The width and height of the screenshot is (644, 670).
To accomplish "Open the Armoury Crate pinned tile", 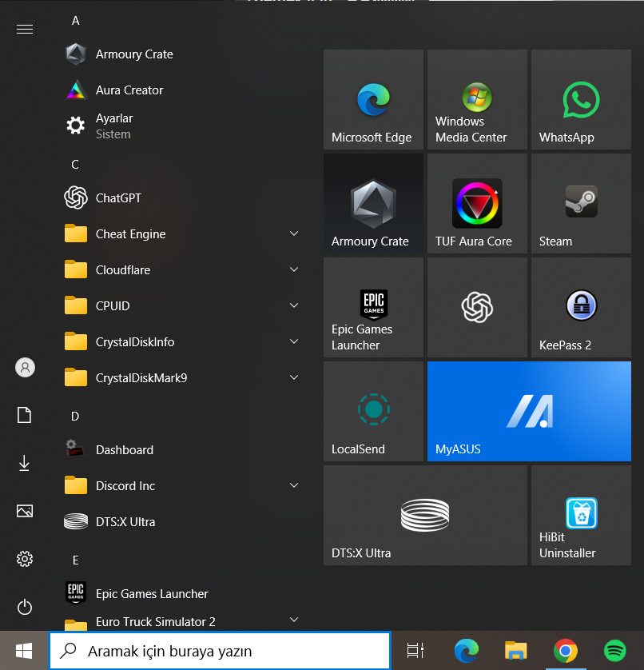I will pyautogui.click(x=373, y=203).
